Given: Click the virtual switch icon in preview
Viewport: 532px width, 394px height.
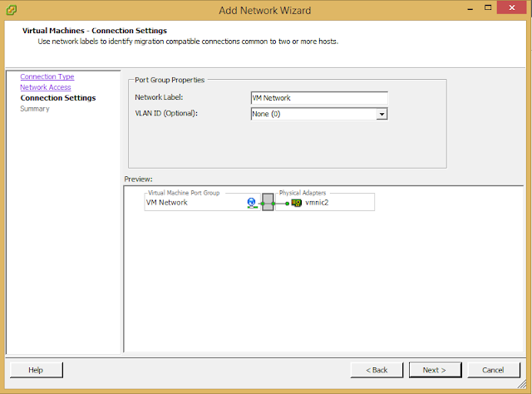Looking at the screenshot, I should (x=268, y=202).
